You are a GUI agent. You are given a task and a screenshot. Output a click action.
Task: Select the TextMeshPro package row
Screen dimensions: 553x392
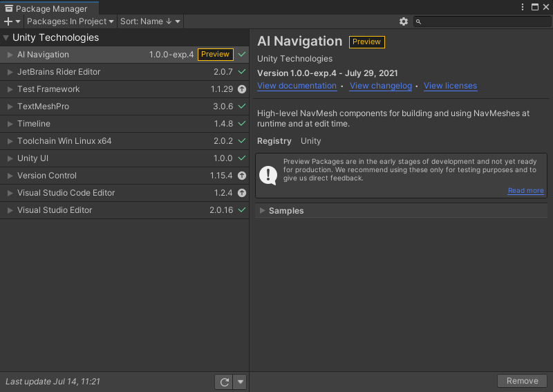click(124, 106)
